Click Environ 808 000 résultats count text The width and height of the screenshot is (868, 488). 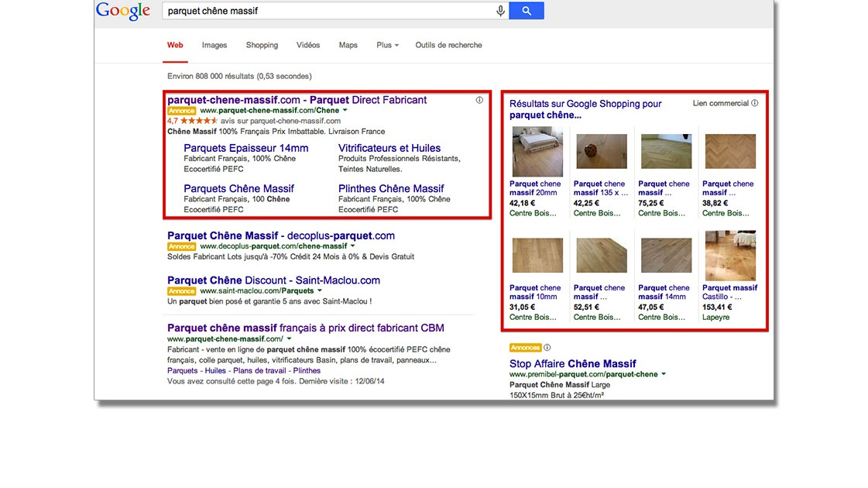[x=239, y=76]
